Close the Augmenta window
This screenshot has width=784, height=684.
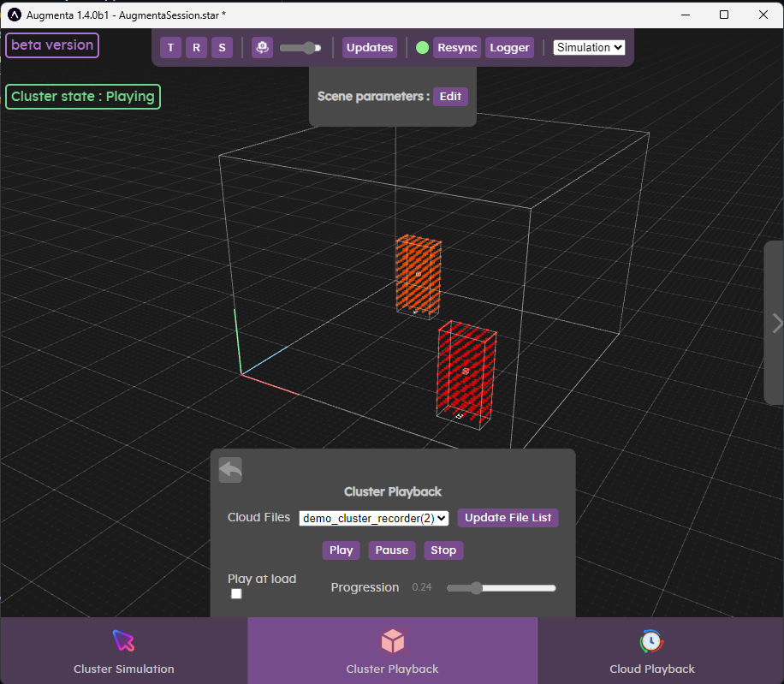(763, 15)
